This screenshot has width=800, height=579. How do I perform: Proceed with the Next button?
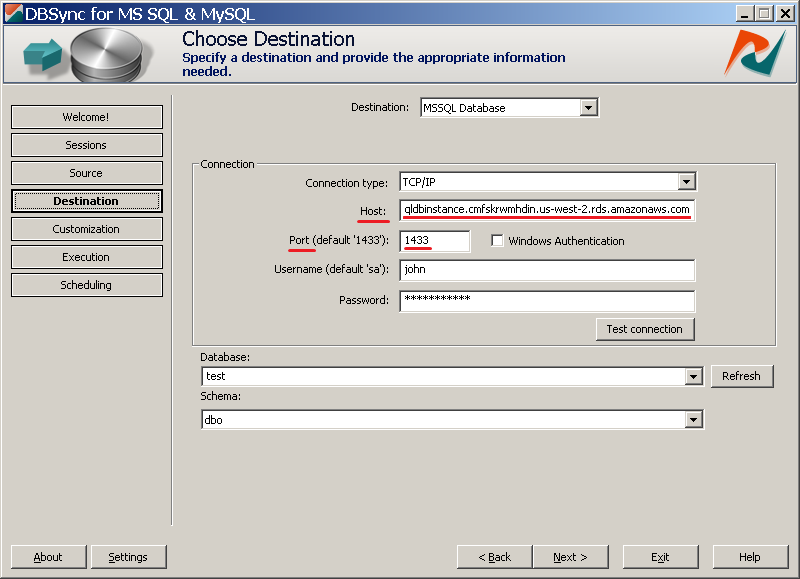click(x=570, y=557)
